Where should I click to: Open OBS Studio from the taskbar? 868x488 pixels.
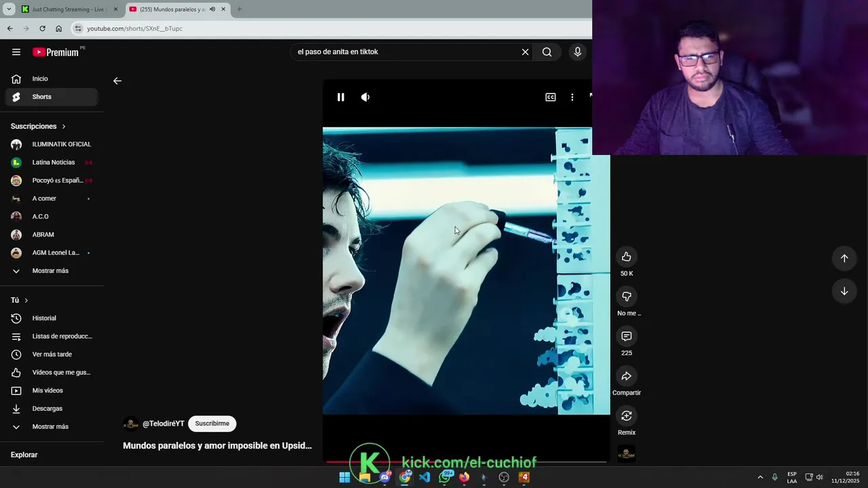coord(504,477)
